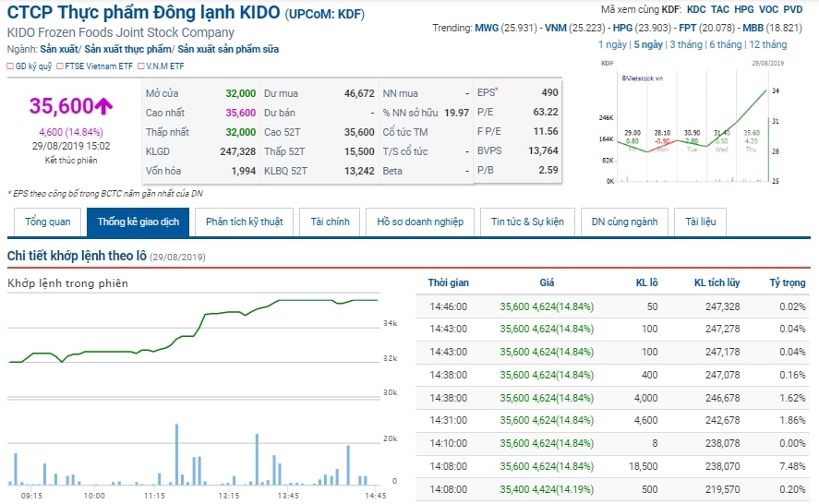Viewport: 819px width, 504px height.
Task: Click the EPS value 490
Action: [x=549, y=92]
